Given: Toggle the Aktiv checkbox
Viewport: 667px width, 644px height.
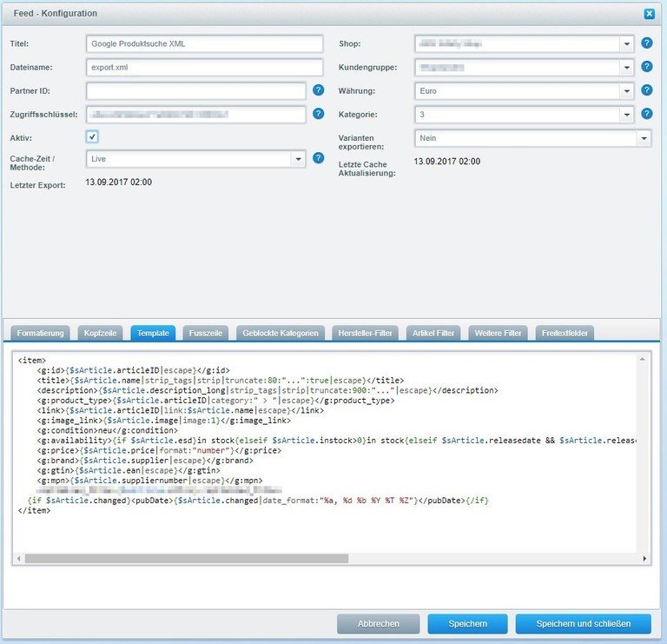Looking at the screenshot, I should pos(92,136).
